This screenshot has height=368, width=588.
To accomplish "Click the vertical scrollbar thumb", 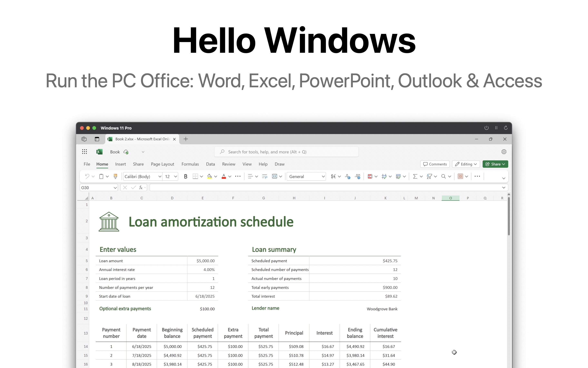I will pyautogui.click(x=509, y=216).
